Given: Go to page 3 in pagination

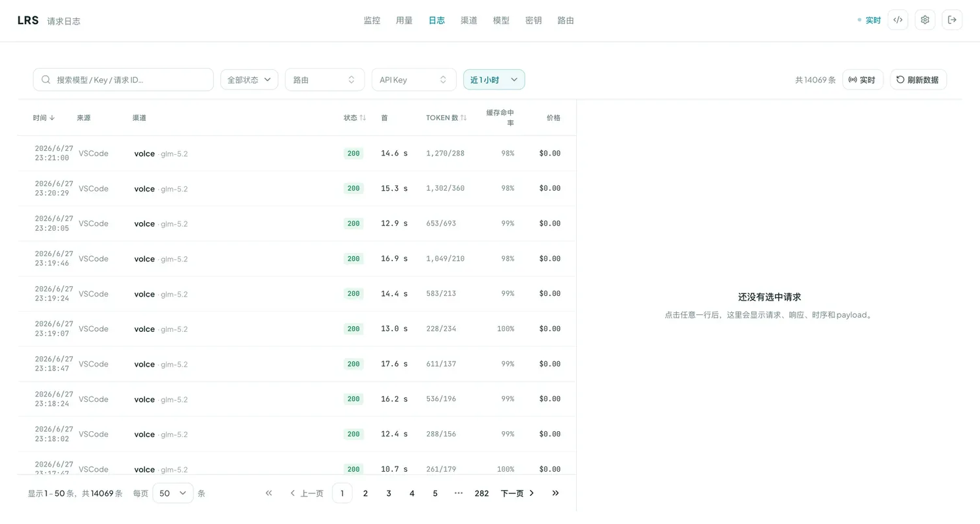Looking at the screenshot, I should click(389, 493).
